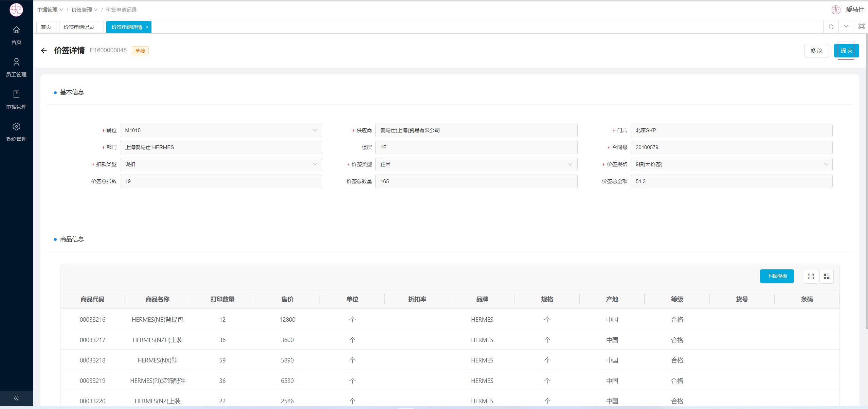Click 价签申请记录 in breadcrumb
Screen dimensions: 868x409
pos(121,10)
